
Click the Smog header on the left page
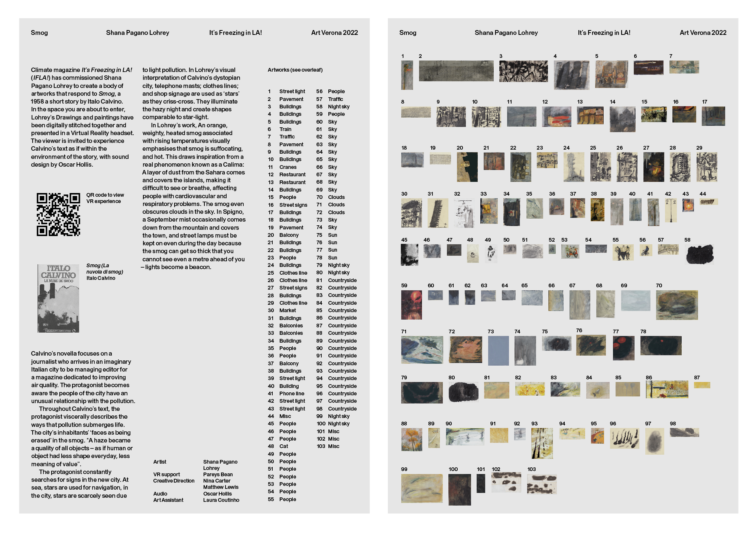39,33
